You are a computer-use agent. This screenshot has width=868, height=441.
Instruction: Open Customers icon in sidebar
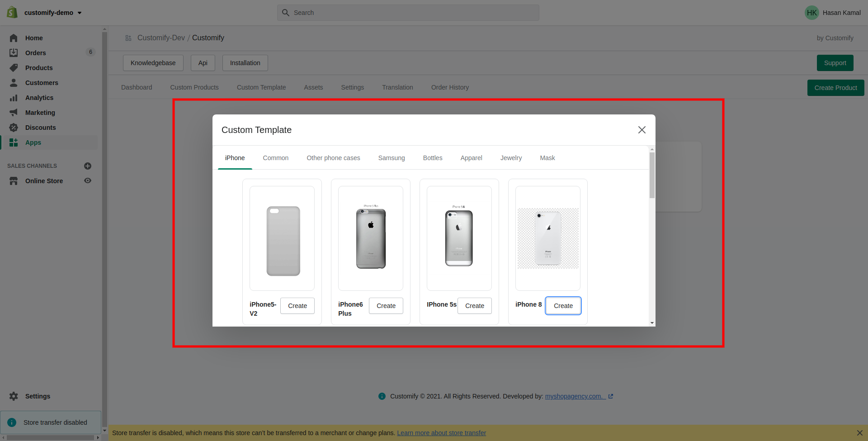[14, 83]
